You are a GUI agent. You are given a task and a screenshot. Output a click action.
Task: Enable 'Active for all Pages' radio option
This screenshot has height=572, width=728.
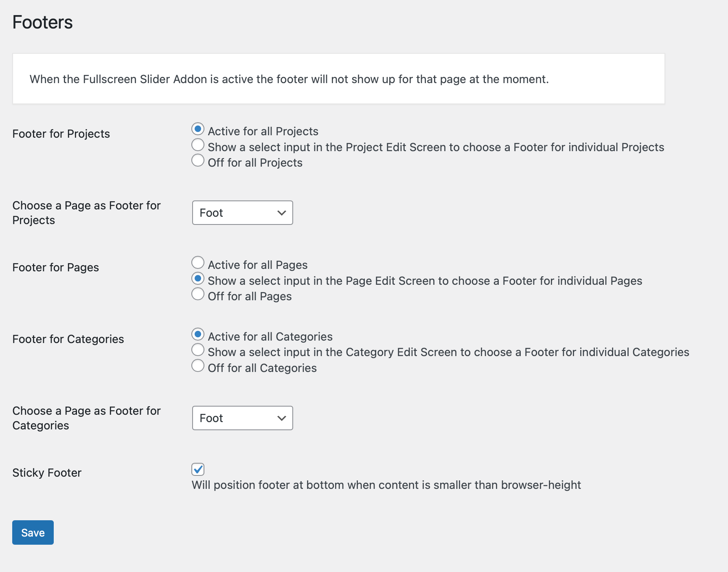[x=198, y=263]
